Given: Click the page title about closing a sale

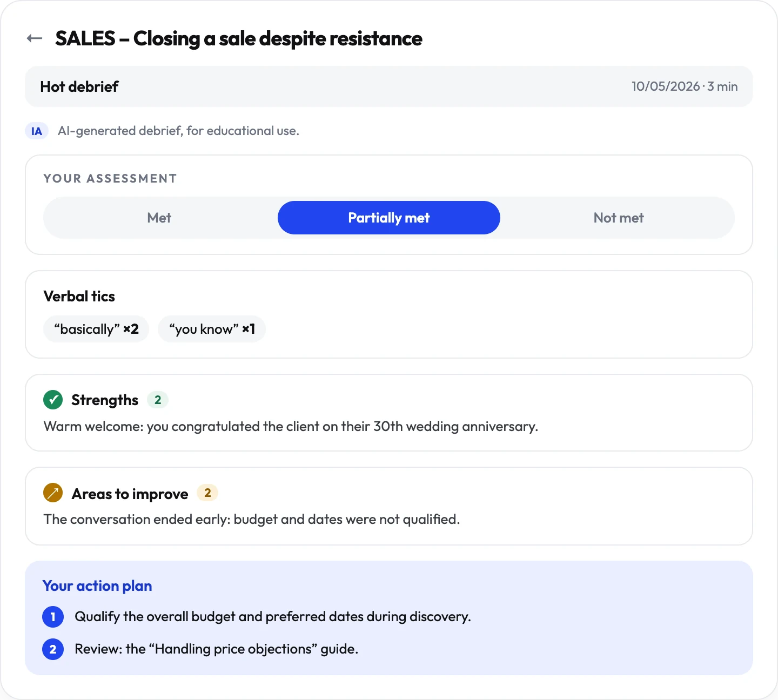Looking at the screenshot, I should (239, 38).
